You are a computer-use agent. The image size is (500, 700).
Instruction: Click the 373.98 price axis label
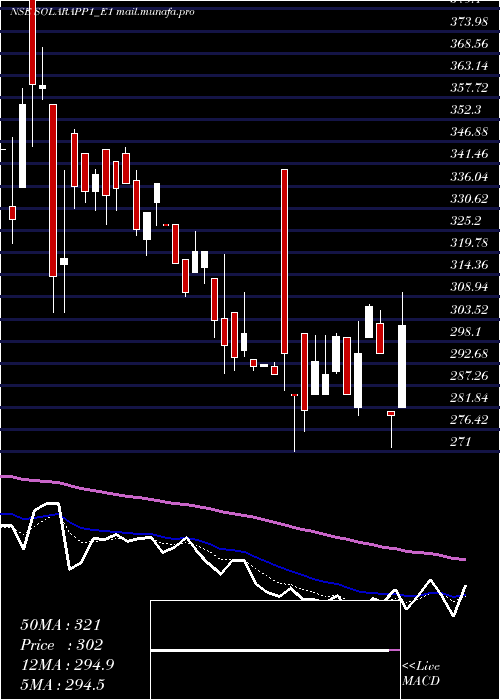pyautogui.click(x=469, y=21)
